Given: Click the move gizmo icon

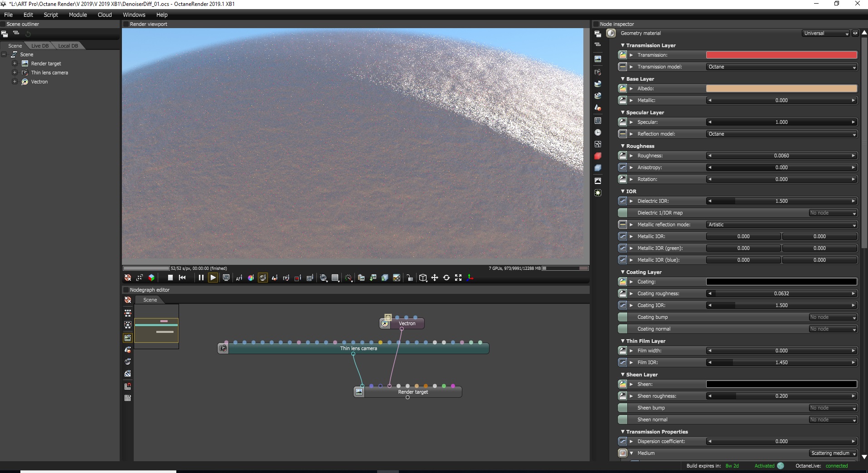Looking at the screenshot, I should (x=435, y=278).
